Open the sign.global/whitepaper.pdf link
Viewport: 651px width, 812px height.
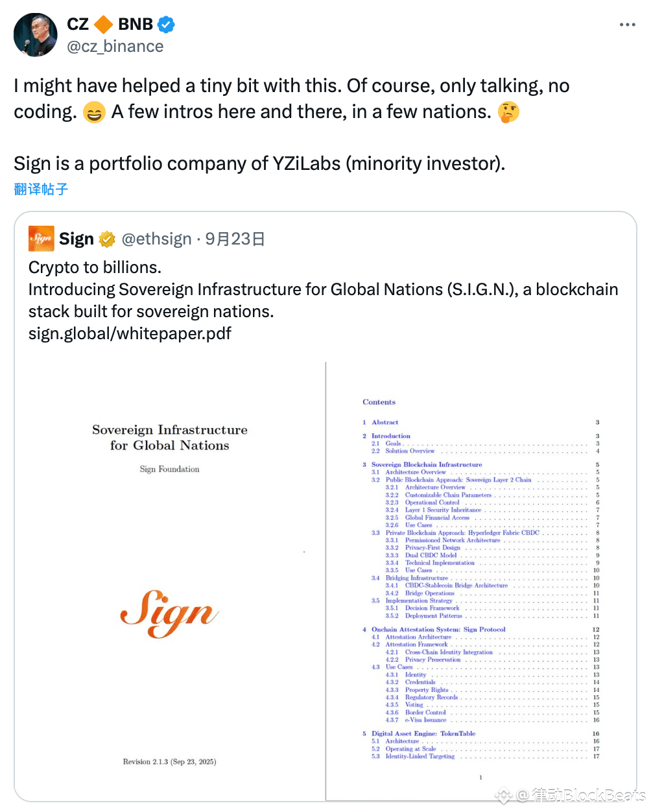pyautogui.click(x=130, y=333)
